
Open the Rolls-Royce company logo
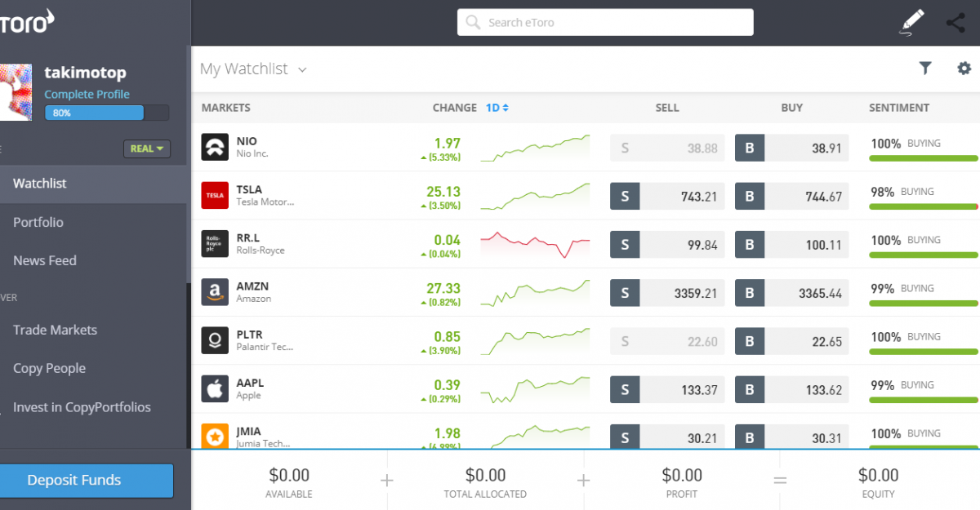tap(215, 243)
